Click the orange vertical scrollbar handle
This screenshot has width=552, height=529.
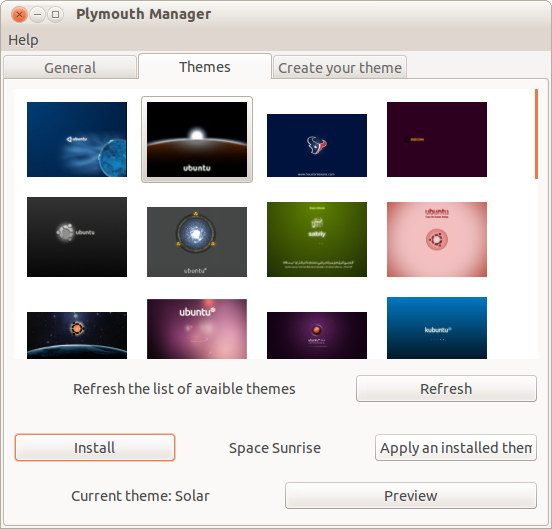[x=536, y=134]
